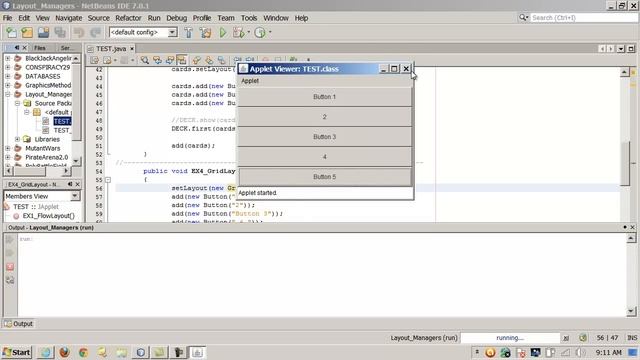
Task: Expand the MutantWars project node
Action: click(8, 148)
